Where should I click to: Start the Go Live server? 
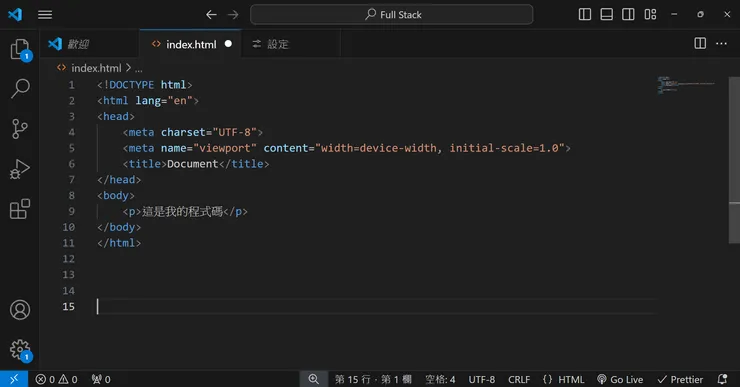620,379
